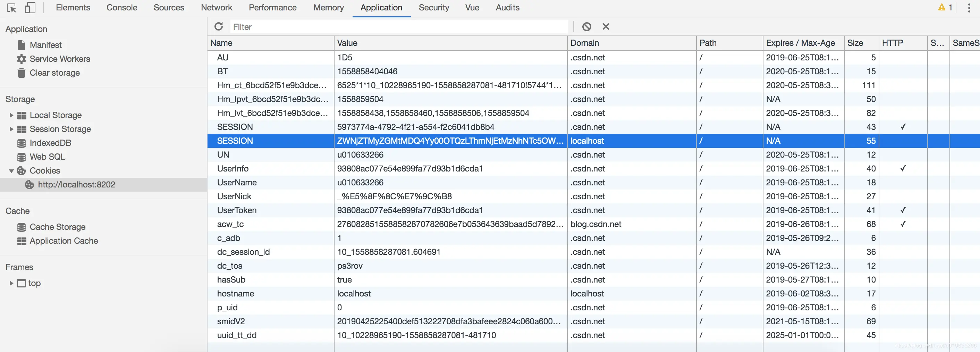This screenshot has height=352, width=980.
Task: Open the Audits tab
Action: click(507, 8)
